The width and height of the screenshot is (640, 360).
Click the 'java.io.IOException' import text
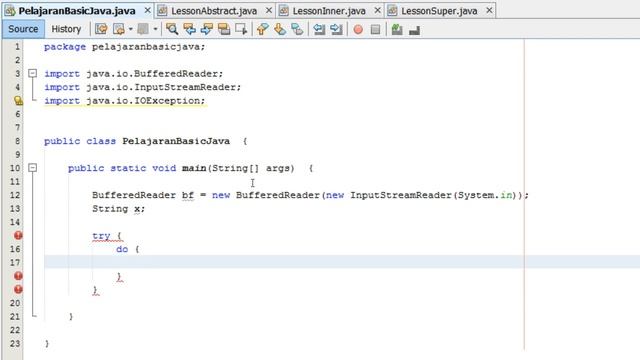tap(145, 101)
